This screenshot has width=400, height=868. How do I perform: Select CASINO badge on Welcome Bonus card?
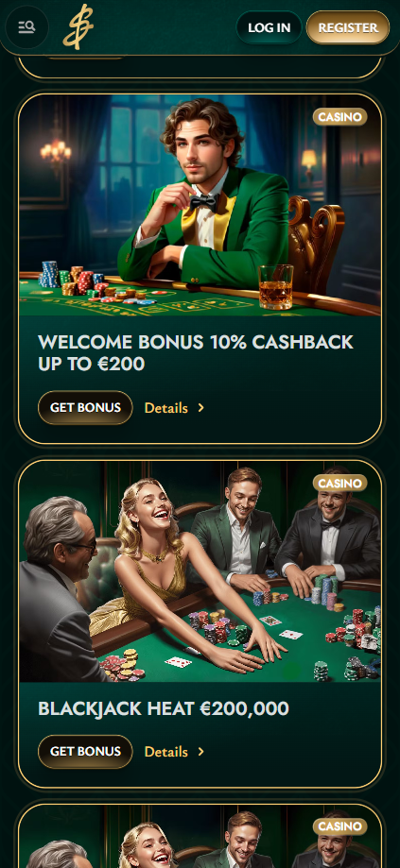click(x=340, y=117)
